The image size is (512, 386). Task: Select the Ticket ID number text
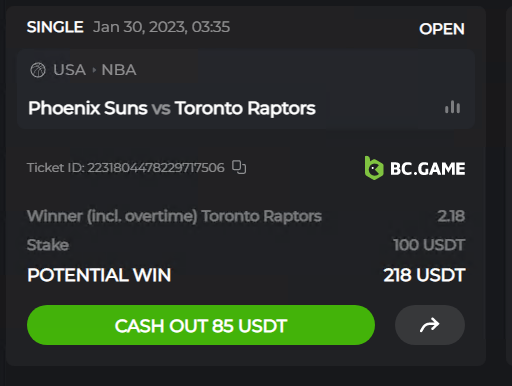(x=156, y=167)
